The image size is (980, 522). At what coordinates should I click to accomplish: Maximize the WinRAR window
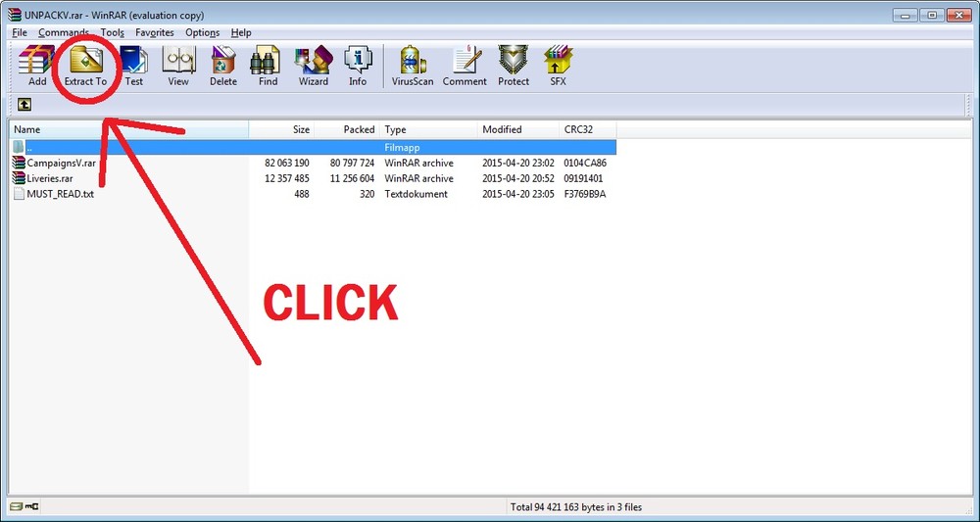(931, 15)
